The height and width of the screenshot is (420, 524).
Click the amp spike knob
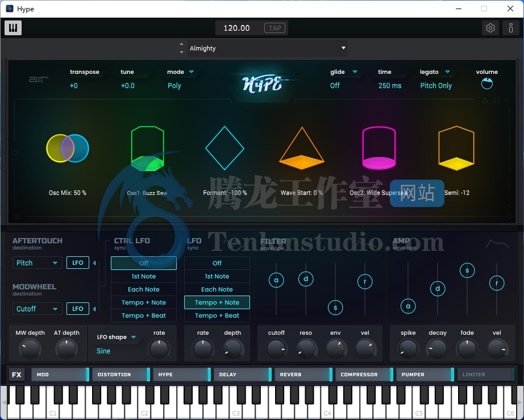tap(408, 348)
